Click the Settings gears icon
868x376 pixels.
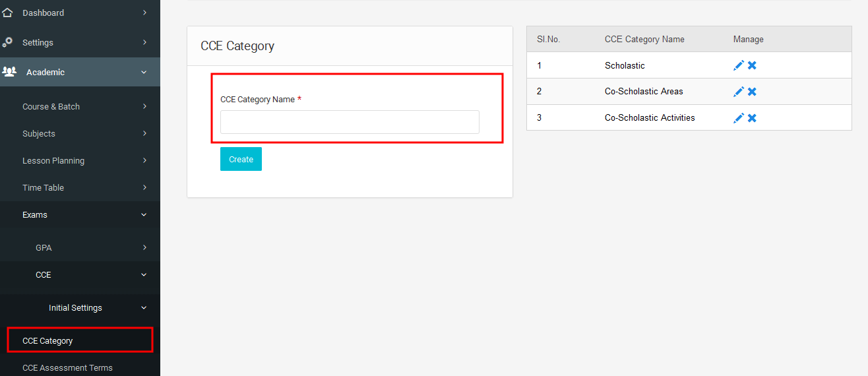7,42
